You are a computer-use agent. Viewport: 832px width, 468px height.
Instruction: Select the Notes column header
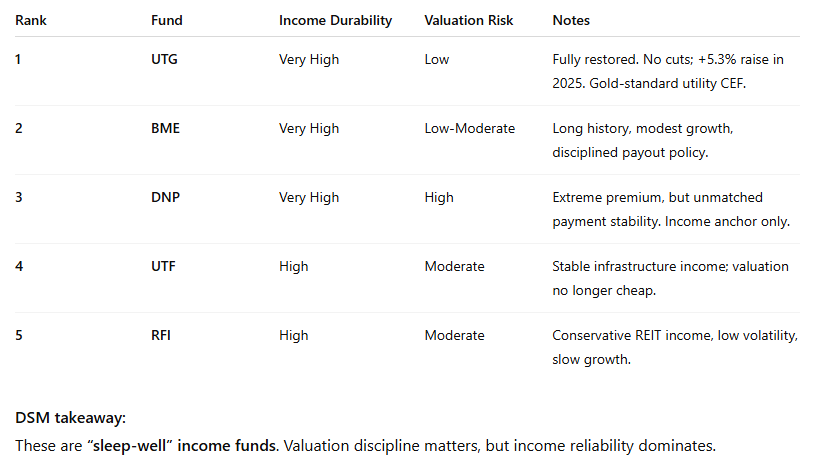571,20
